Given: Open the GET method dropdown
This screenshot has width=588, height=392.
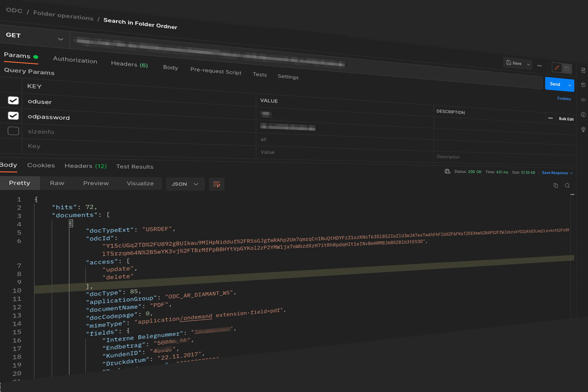Looking at the screenshot, I should (x=61, y=39).
